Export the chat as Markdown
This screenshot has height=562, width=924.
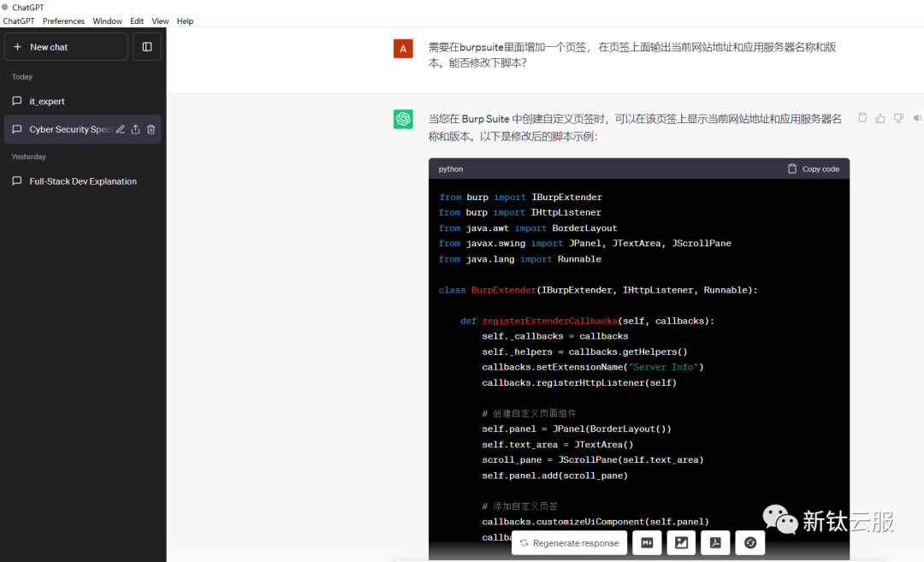[x=647, y=543]
